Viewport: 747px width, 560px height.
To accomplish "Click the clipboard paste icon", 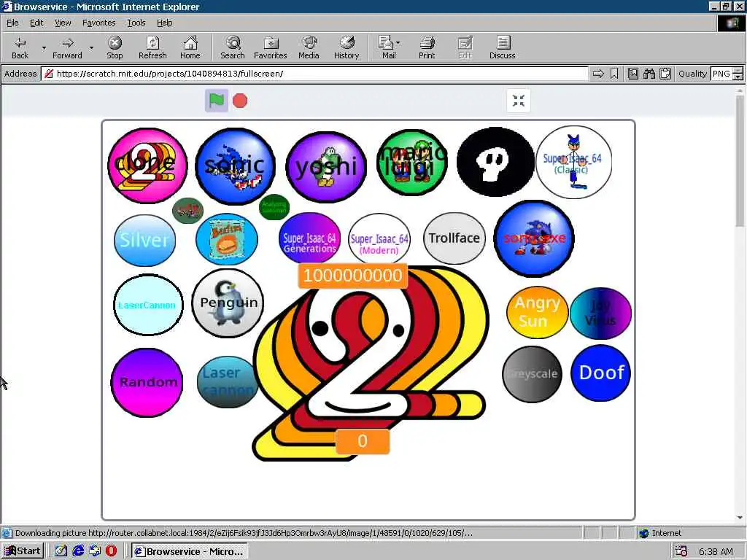I will (665, 74).
